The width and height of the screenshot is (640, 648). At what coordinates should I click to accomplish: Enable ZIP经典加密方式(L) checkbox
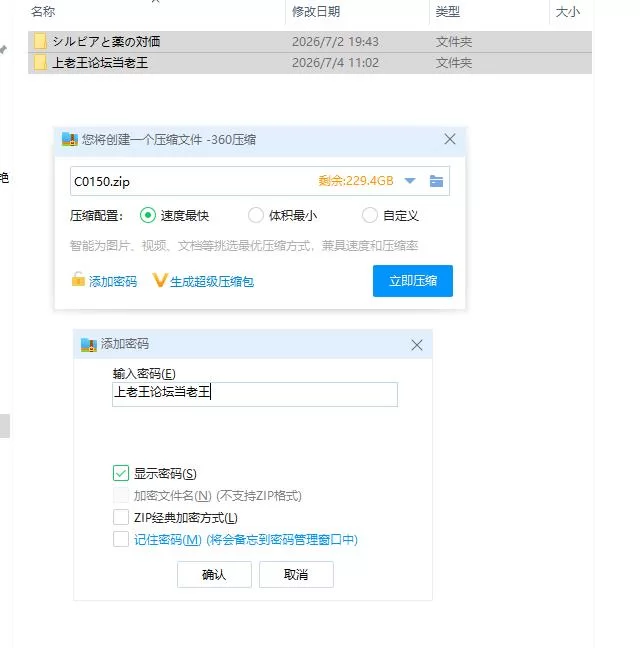121,517
